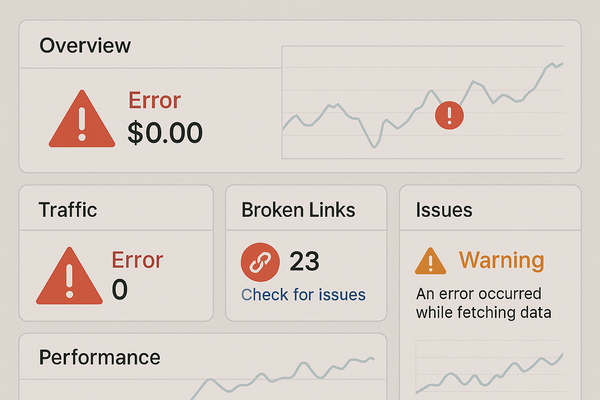The image size is (600, 400).
Task: Click the Performance line chart
Action: (282, 377)
